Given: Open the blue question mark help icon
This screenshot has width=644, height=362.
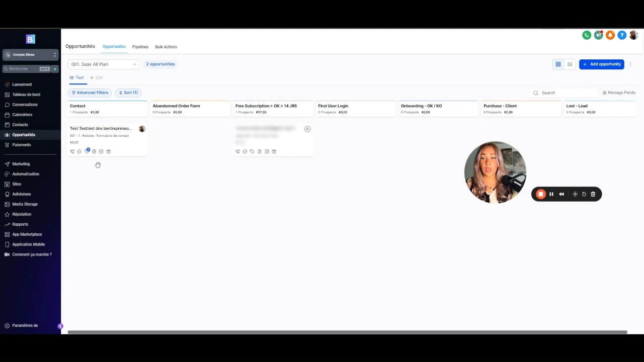Looking at the screenshot, I should (x=622, y=35).
